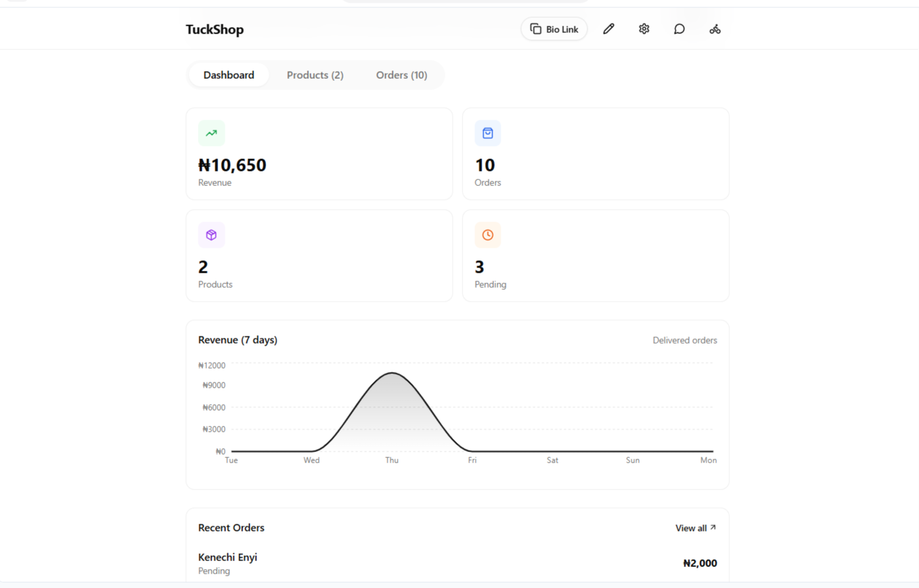Open settings via the gear icon
Image resolution: width=919 pixels, height=588 pixels.
644,29
